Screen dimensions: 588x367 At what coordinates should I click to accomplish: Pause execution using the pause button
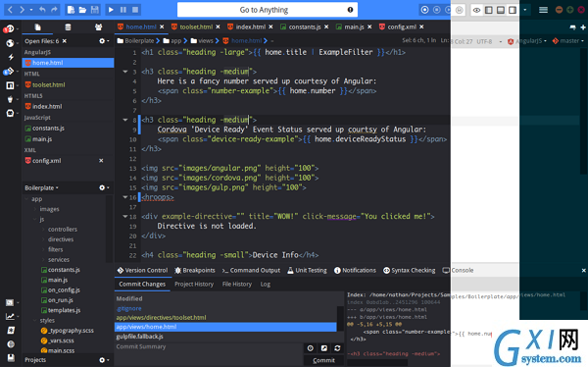tap(123, 10)
